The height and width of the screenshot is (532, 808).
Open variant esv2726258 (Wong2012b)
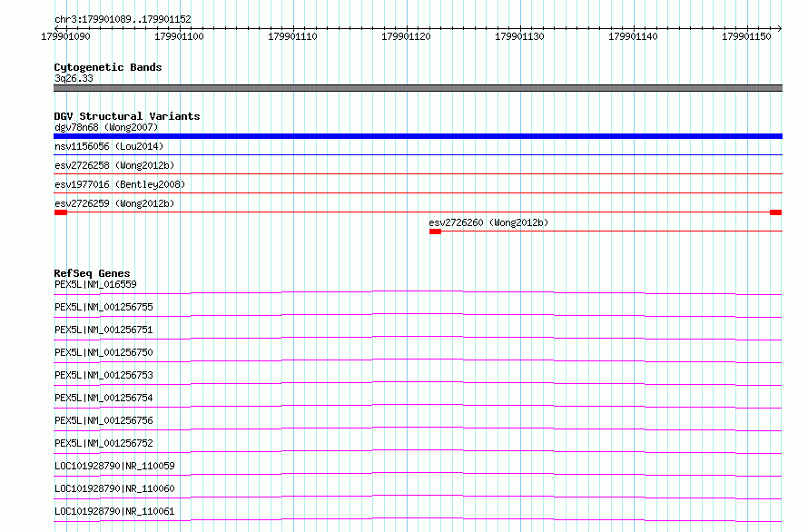point(114,165)
